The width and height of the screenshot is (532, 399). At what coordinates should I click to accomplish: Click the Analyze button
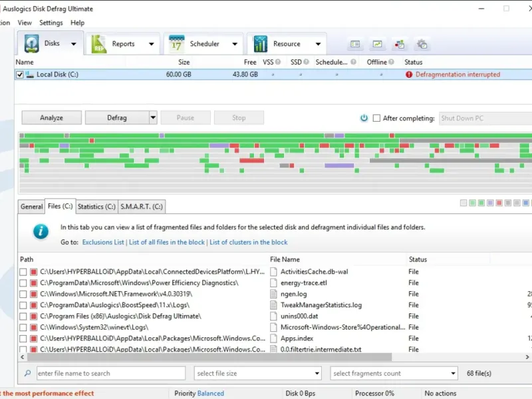[52, 118]
